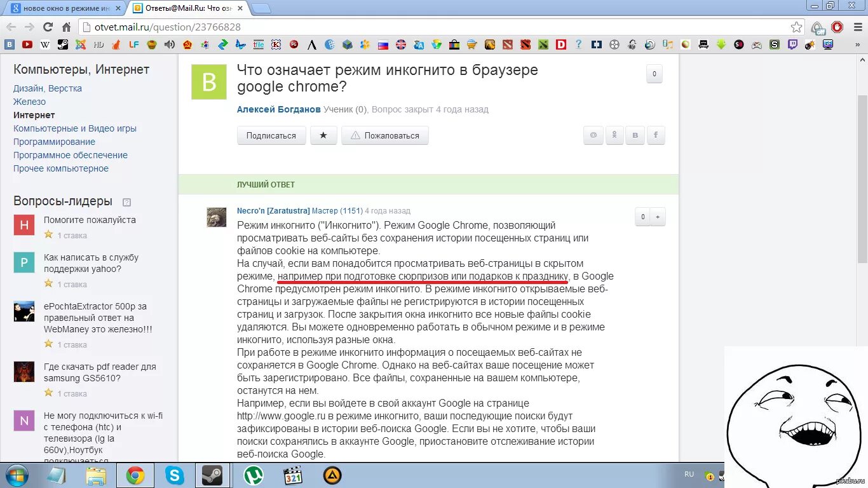The width and height of the screenshot is (868, 488).
Task: Click the page vertical scrollbar
Action: [x=862, y=179]
